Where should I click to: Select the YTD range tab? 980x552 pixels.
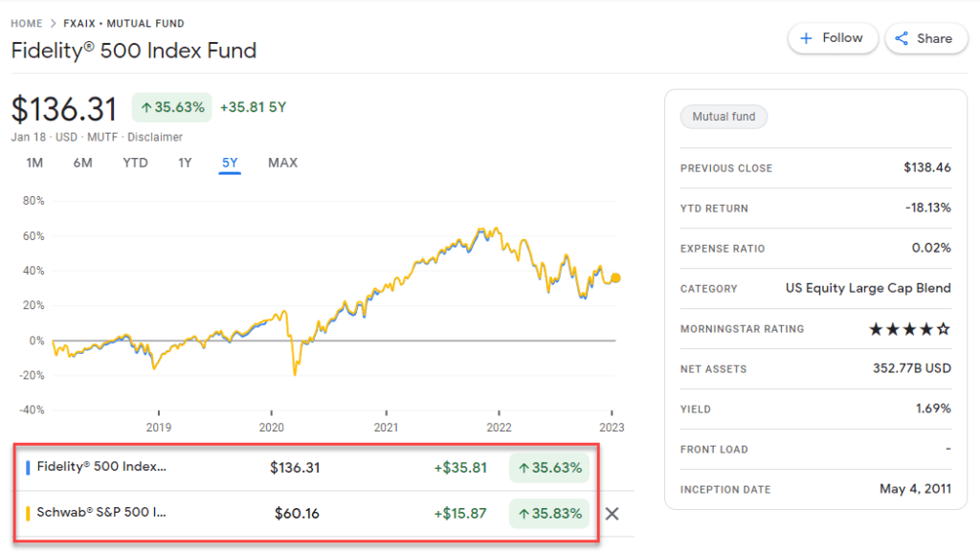pos(135,163)
